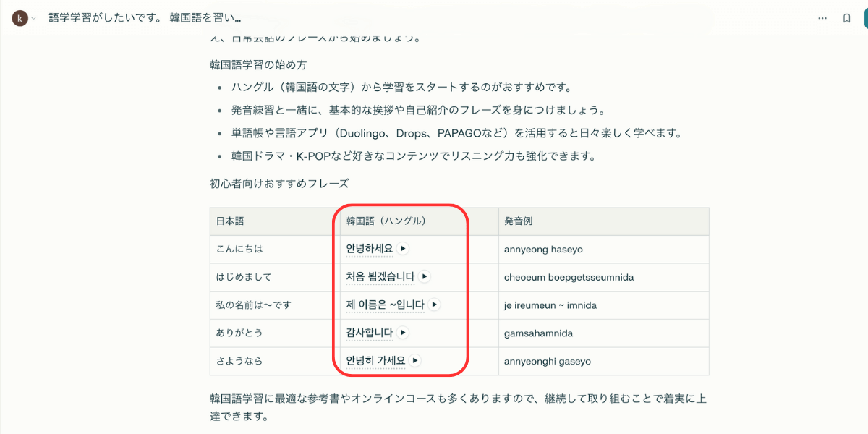Play audio for 안녕하세요

coord(403,248)
